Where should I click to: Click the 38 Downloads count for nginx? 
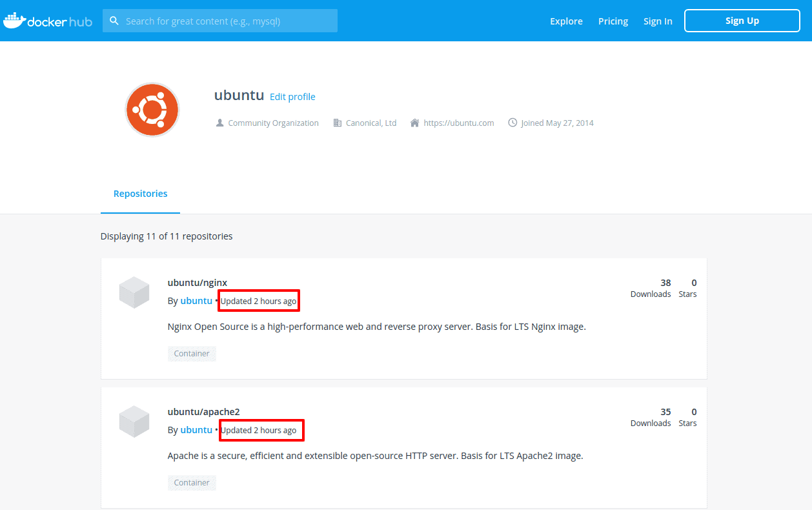pyautogui.click(x=651, y=288)
